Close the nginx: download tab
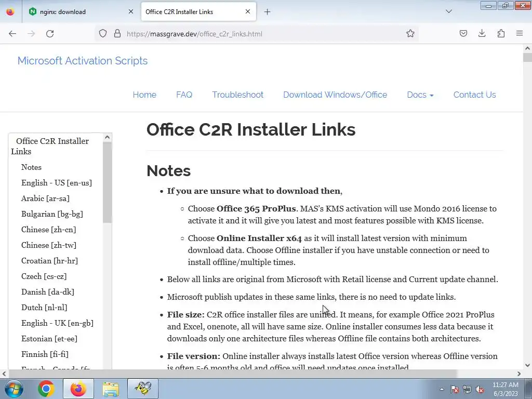Screen dimensions: 532x399 click(x=131, y=11)
